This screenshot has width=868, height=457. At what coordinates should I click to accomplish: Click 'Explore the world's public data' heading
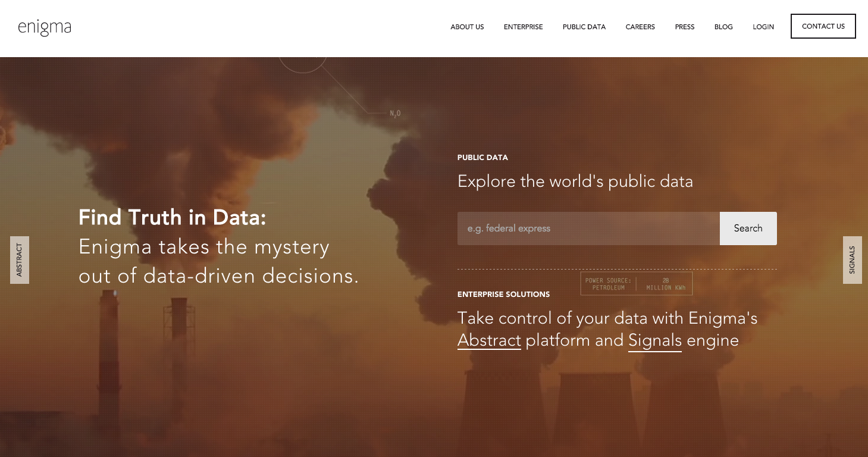click(575, 181)
